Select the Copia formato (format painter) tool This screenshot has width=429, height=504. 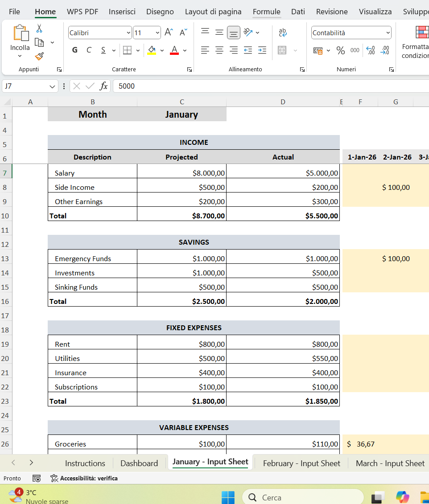click(x=39, y=57)
